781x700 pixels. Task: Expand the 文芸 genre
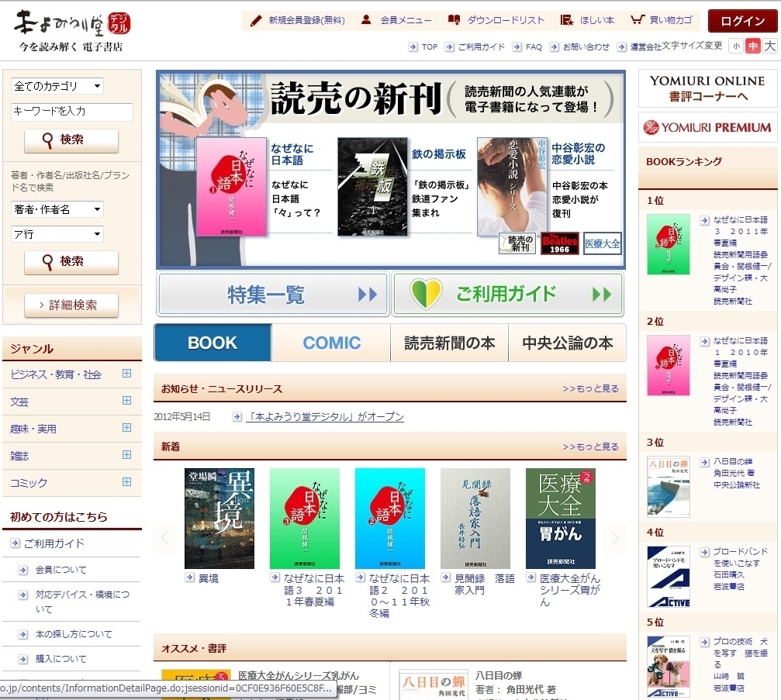click(126, 401)
